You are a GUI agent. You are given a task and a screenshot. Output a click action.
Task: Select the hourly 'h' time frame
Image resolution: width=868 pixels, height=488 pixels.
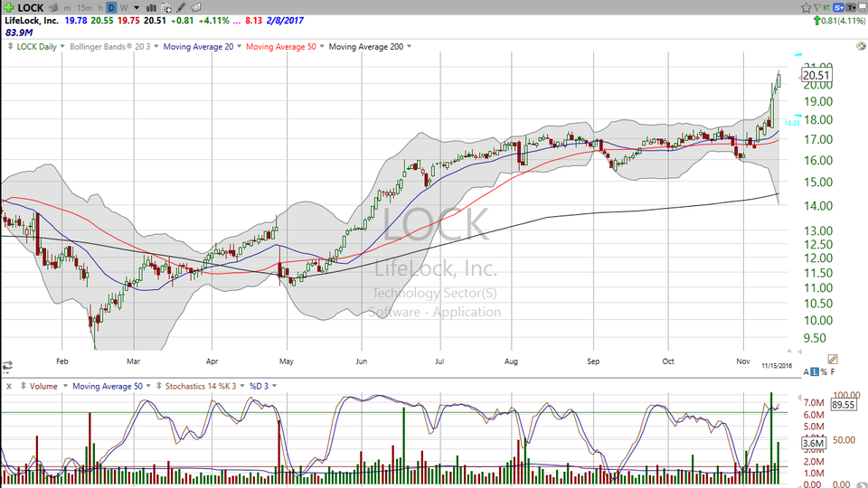[x=100, y=8]
